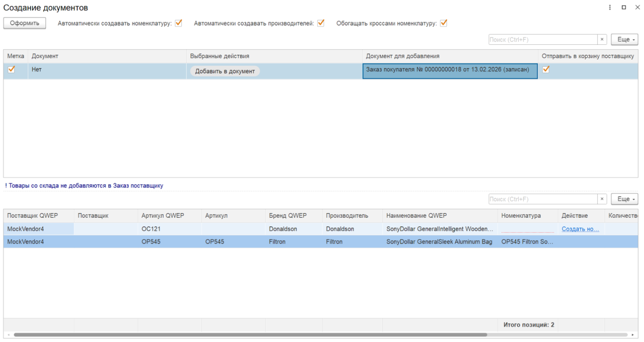Open the three-dot window menu

point(610,7)
